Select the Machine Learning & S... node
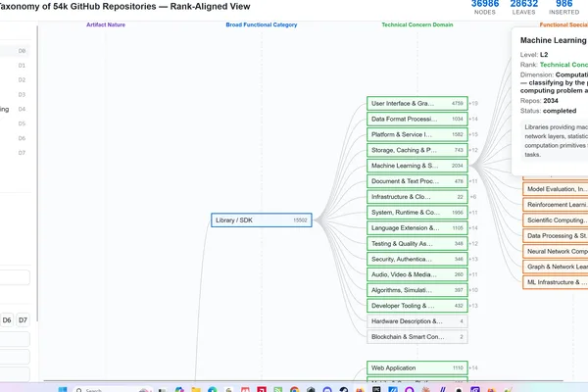 tap(417, 166)
